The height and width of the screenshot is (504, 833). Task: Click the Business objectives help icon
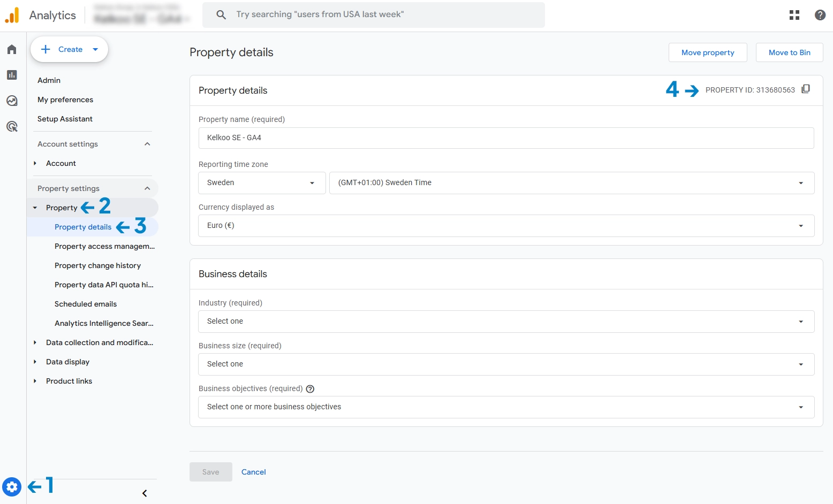(310, 389)
